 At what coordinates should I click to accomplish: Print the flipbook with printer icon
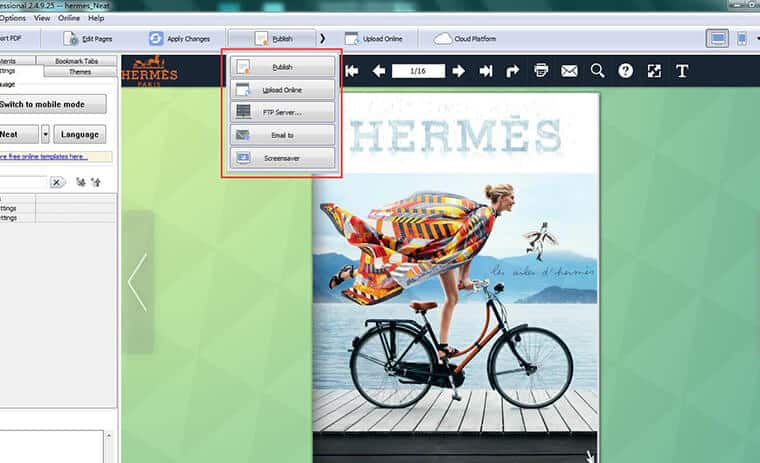[x=541, y=71]
